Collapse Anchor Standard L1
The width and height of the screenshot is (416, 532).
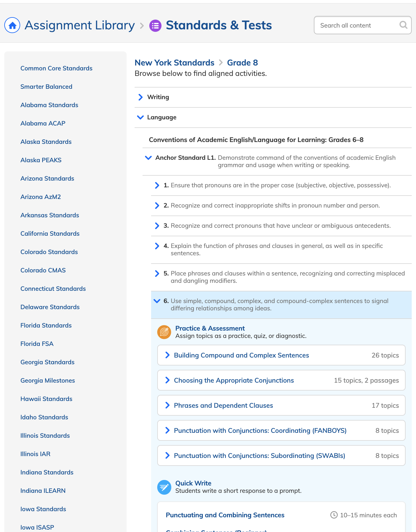[x=148, y=158]
